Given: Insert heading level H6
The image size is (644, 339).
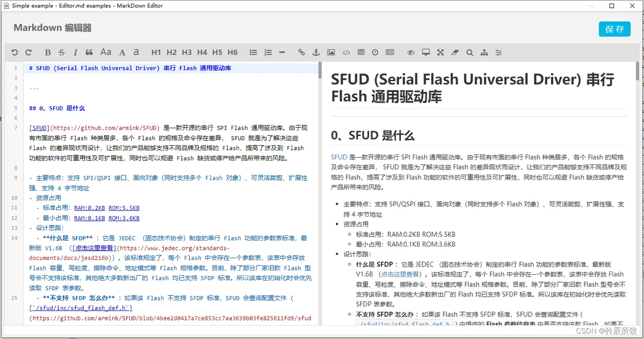Looking at the screenshot, I should pyautogui.click(x=232, y=52).
